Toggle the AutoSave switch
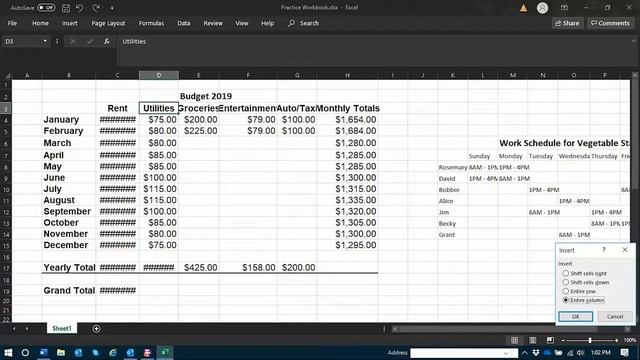Viewport: 640px width, 360px height. [x=46, y=7]
